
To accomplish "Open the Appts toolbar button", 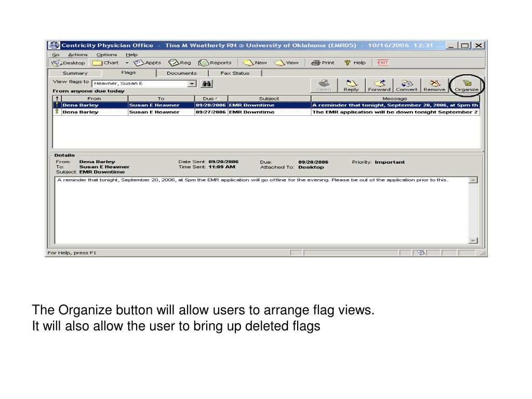I will [x=147, y=63].
